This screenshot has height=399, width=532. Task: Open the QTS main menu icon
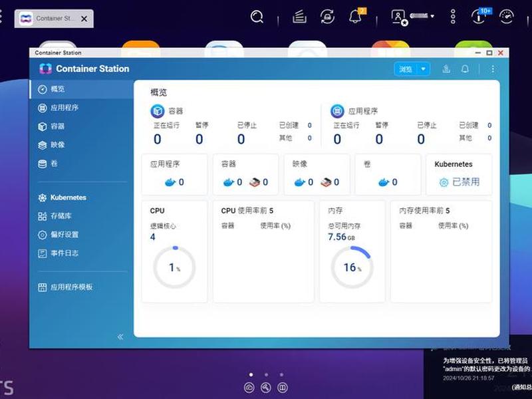1,16
